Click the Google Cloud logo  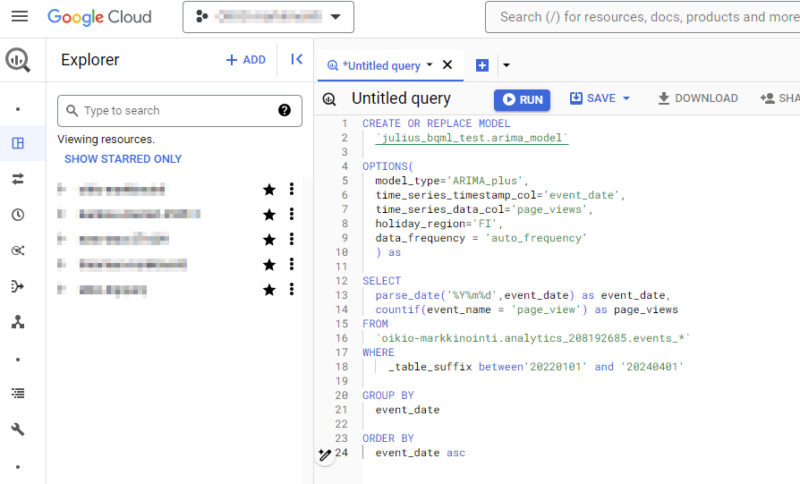point(99,17)
